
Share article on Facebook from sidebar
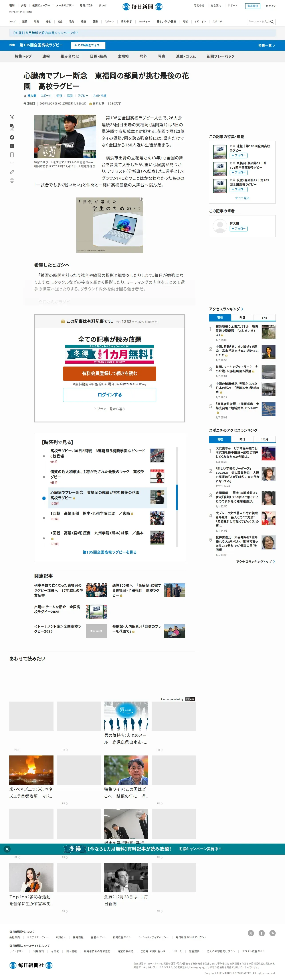(12, 137)
